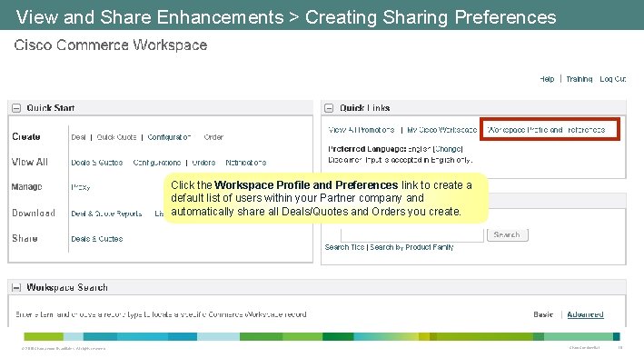
Task: Click the product search input field
Action: click(x=412, y=235)
